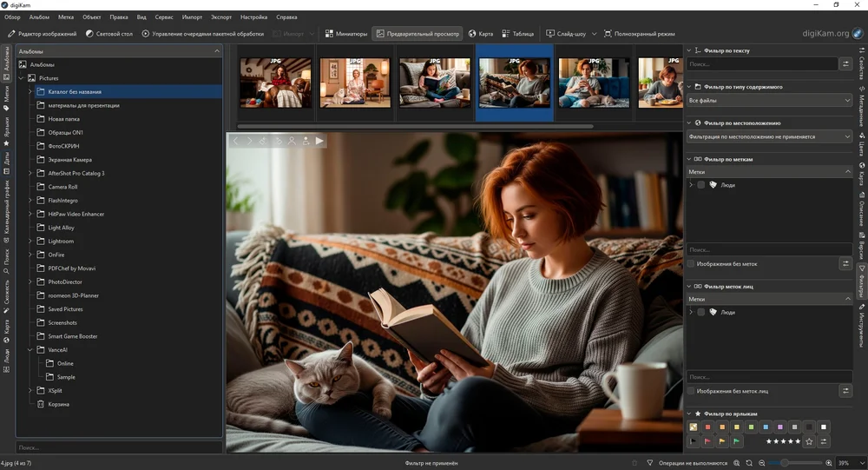Open the Световой стол light table
Screen dimensions: 868x470
coord(108,34)
